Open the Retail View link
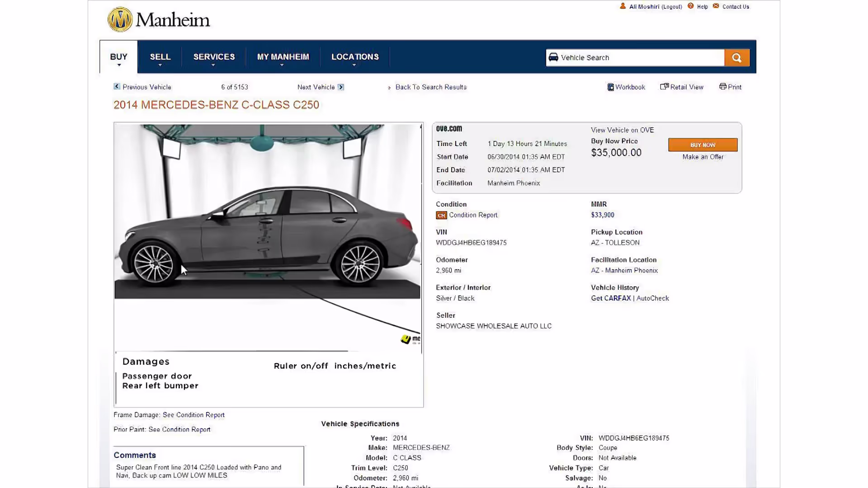Image resolution: width=868 pixels, height=488 pixels. tap(687, 87)
